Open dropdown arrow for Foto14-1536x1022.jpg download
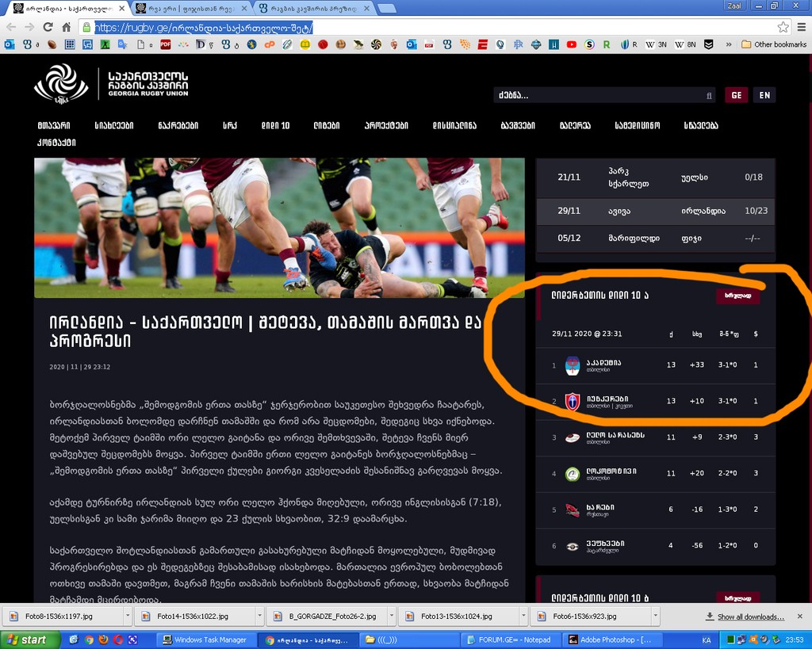 pyautogui.click(x=259, y=617)
